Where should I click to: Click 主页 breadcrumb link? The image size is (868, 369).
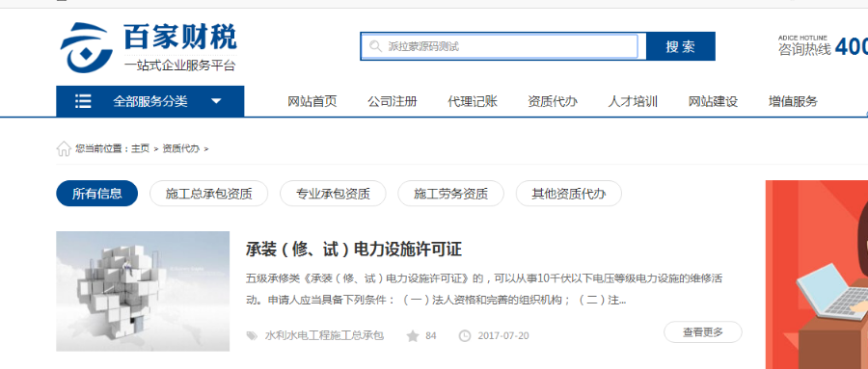(140, 148)
